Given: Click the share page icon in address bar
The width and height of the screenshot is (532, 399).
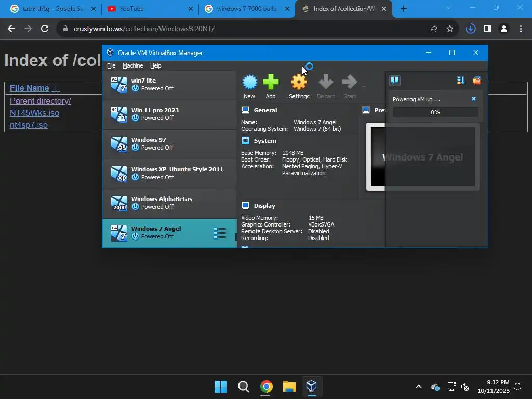Looking at the screenshot, I should tap(433, 29).
